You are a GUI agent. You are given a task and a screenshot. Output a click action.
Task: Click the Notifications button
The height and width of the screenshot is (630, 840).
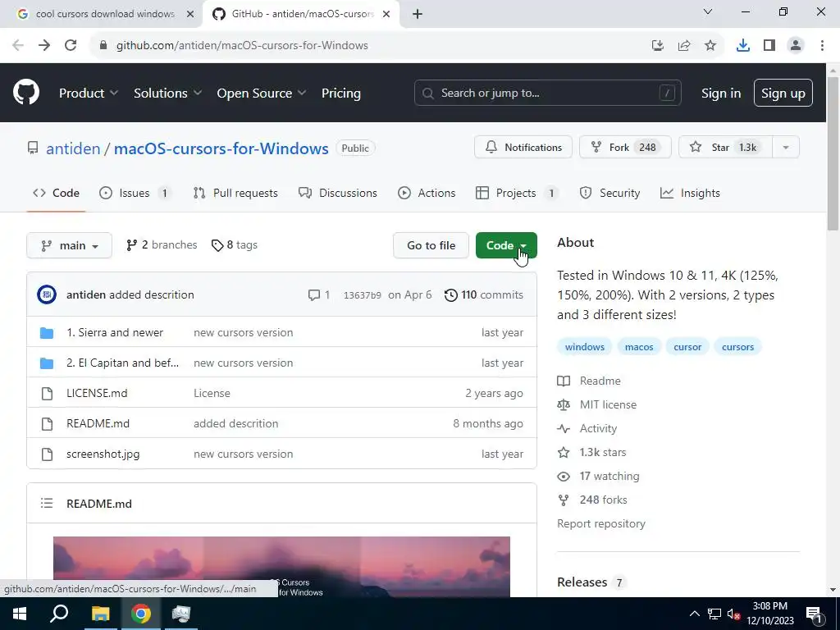pos(523,148)
